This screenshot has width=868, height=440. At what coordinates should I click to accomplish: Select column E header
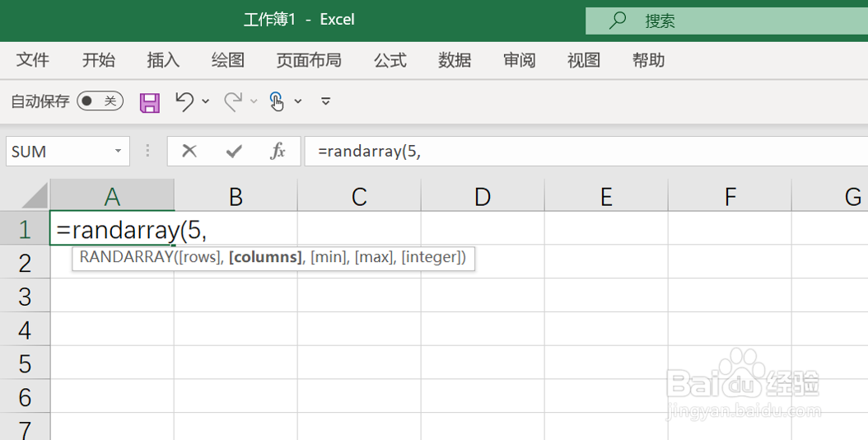click(x=606, y=195)
